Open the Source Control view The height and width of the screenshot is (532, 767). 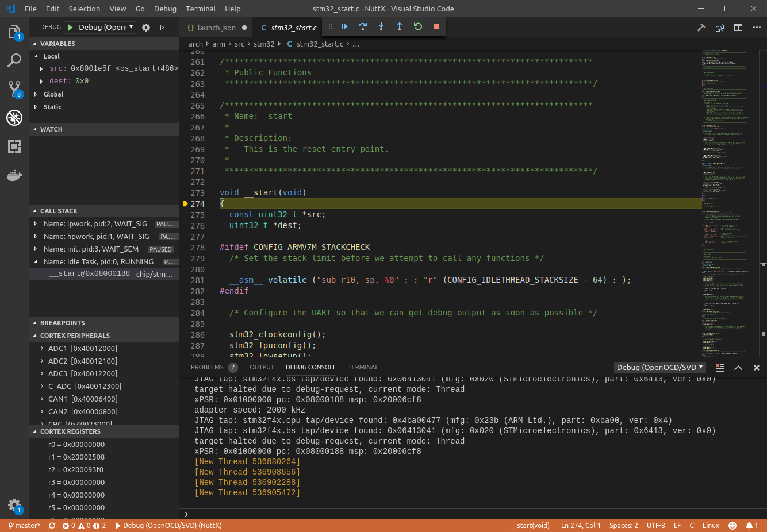coord(14,88)
